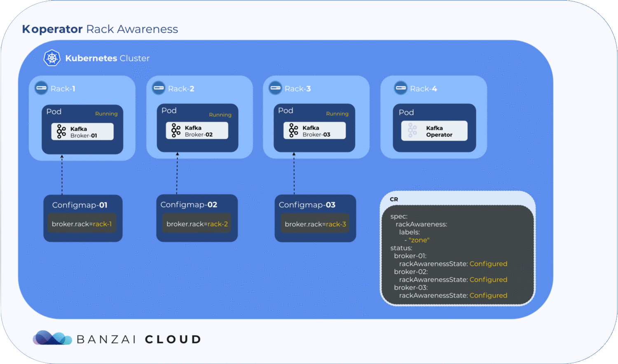Click the labels: line in CR
The image size is (618, 364).
click(410, 232)
